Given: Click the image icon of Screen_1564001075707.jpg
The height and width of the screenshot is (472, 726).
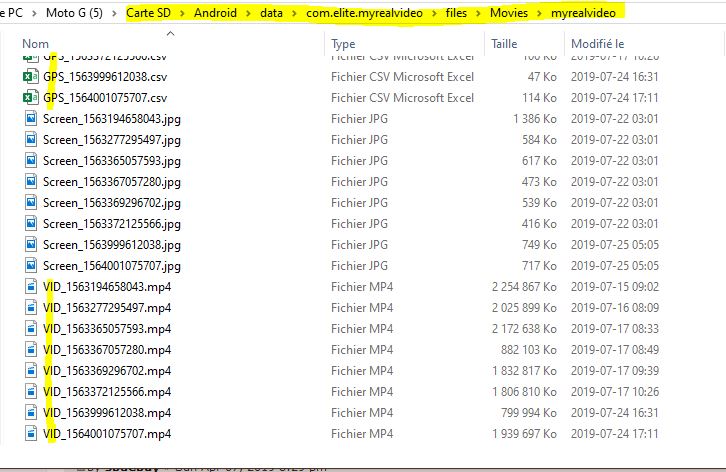Looking at the screenshot, I should 33,266.
